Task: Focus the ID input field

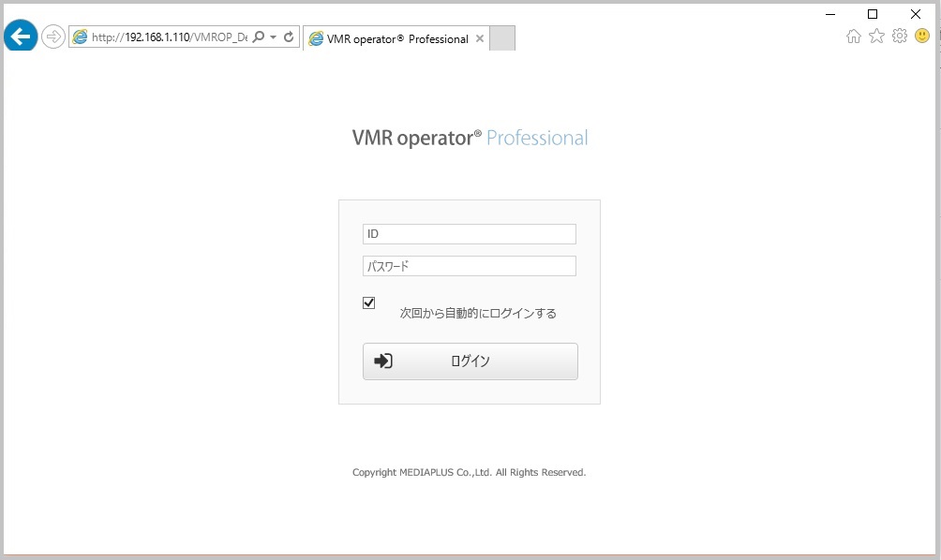Action: pyautogui.click(x=470, y=234)
